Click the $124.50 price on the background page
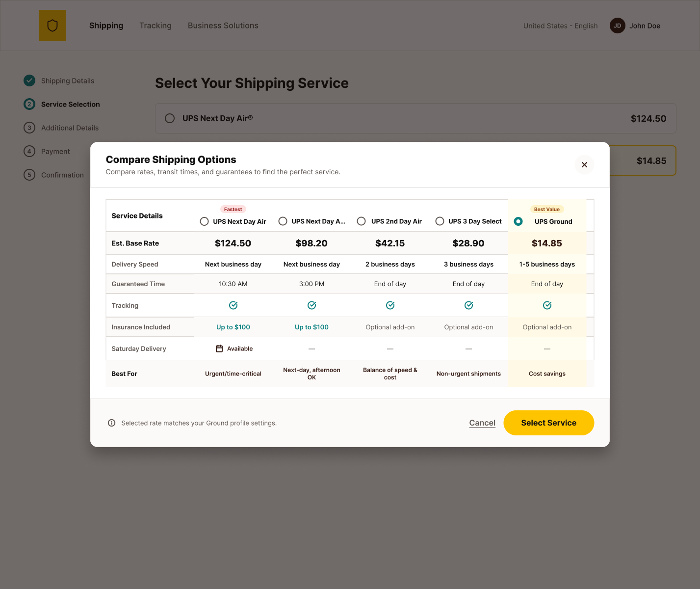 tap(648, 118)
